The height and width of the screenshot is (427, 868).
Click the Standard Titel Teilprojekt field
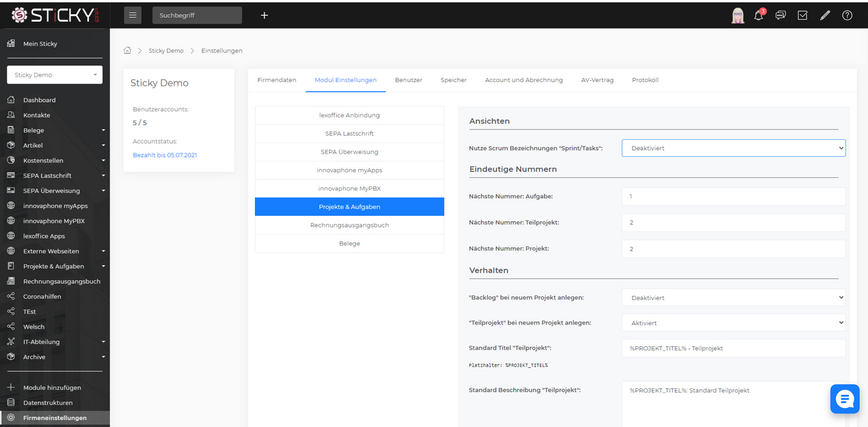[x=734, y=348]
